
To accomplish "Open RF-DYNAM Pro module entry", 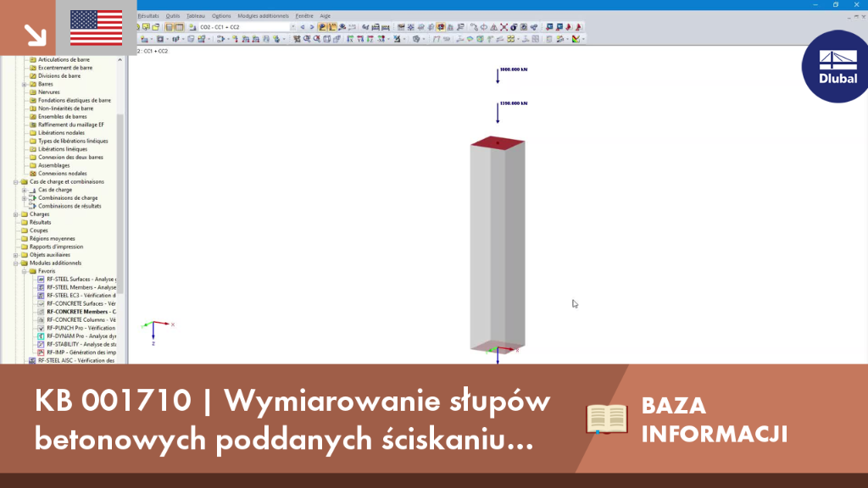I will (81, 335).
